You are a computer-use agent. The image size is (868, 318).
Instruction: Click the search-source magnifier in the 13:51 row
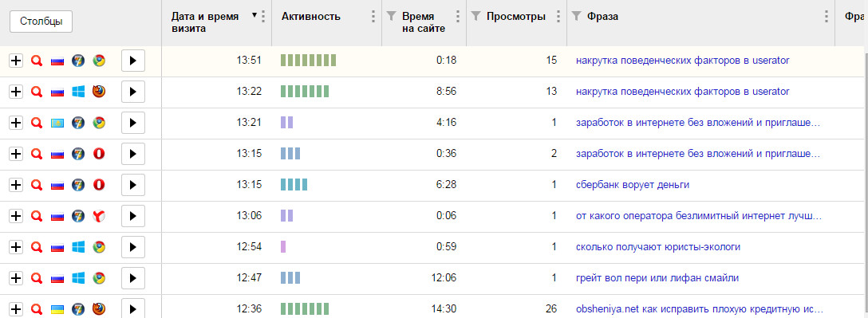click(x=37, y=61)
